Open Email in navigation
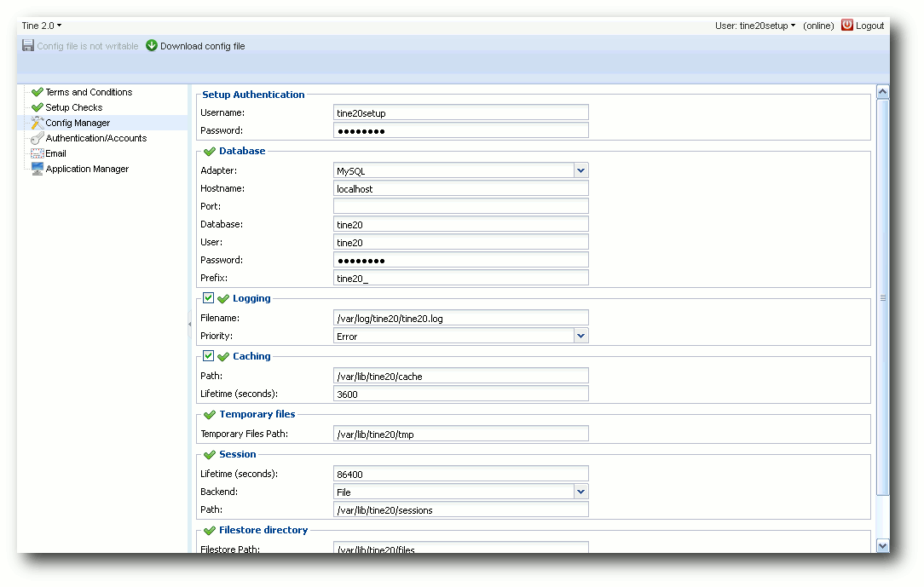The width and height of the screenshot is (924, 587). (56, 153)
